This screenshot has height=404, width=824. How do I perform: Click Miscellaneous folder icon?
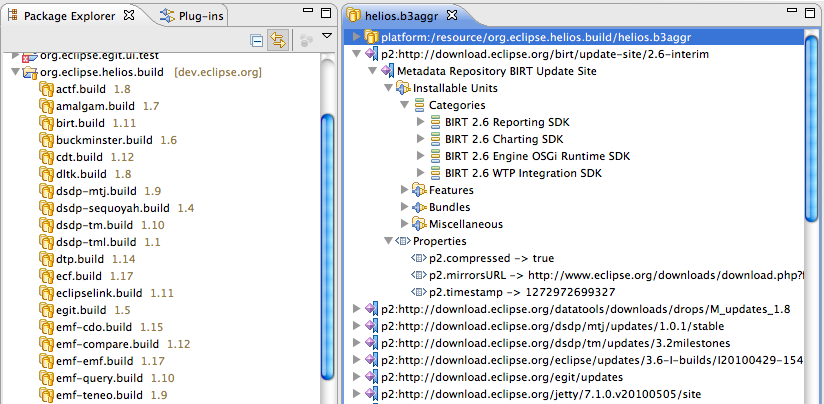pos(419,224)
